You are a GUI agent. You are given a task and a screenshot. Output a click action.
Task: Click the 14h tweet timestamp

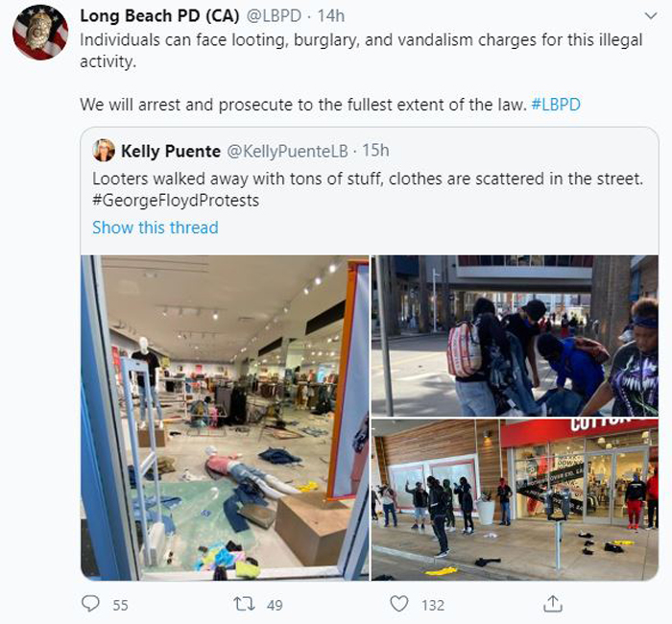point(331,16)
